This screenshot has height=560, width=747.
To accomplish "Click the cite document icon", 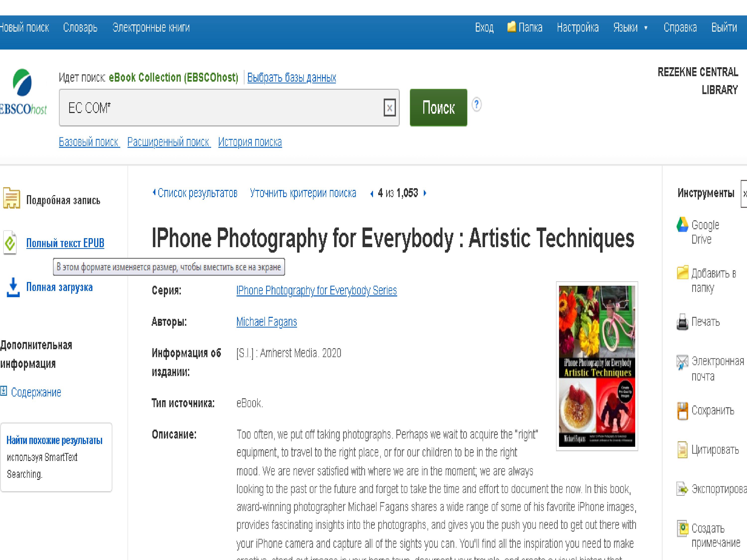I will click(683, 450).
